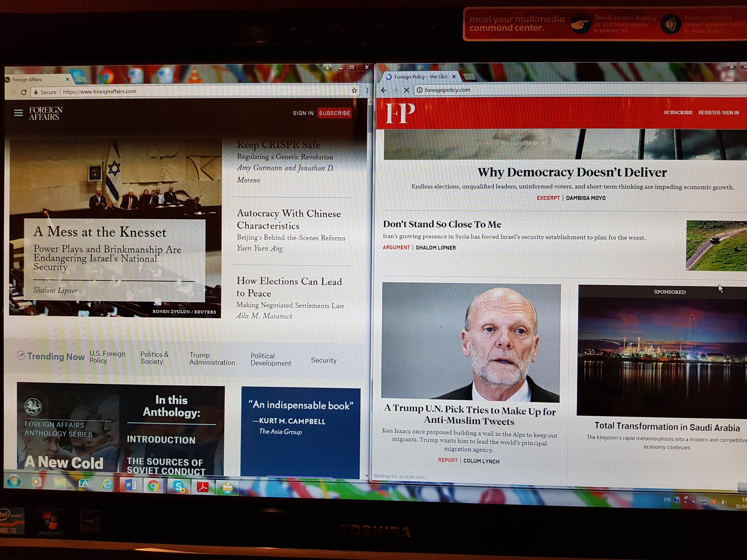Image resolution: width=747 pixels, height=560 pixels.
Task: Bookmark the Foreign Affairs page with the star
Action: (354, 91)
